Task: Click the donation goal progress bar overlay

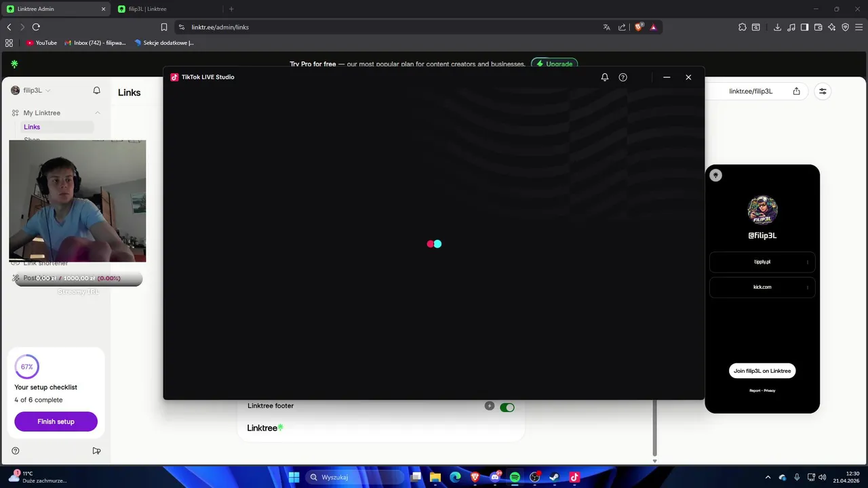Action: pos(78,279)
